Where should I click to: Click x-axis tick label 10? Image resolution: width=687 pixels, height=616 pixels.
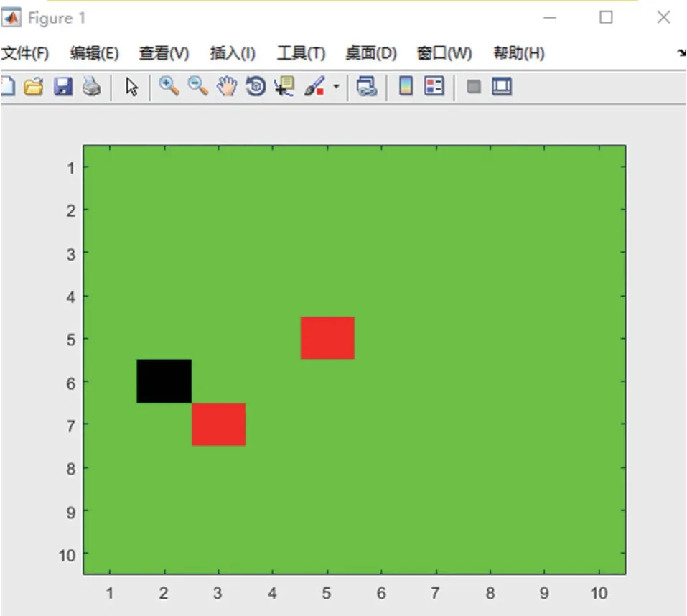coord(599,593)
